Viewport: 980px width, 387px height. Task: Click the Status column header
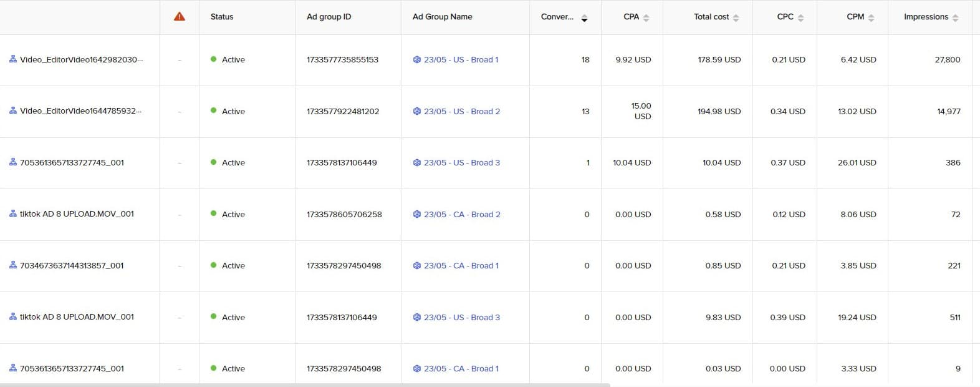[x=222, y=17]
